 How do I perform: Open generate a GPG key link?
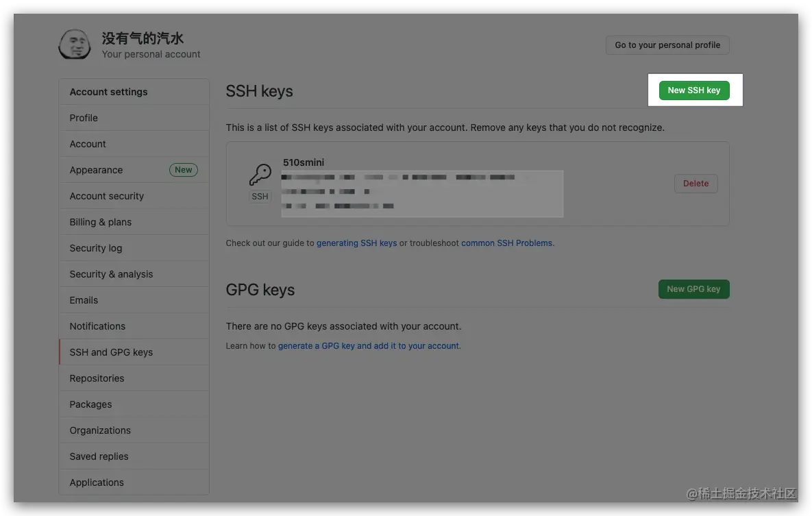(369, 345)
